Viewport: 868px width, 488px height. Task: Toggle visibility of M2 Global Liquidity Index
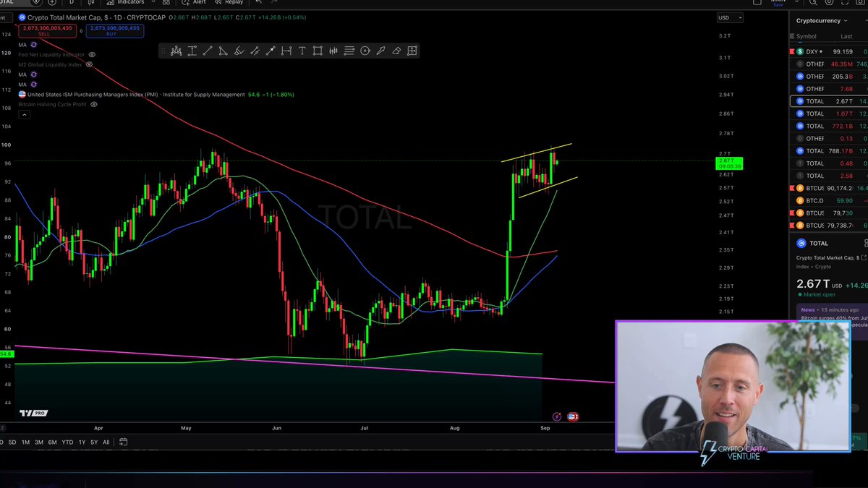tap(90, 64)
